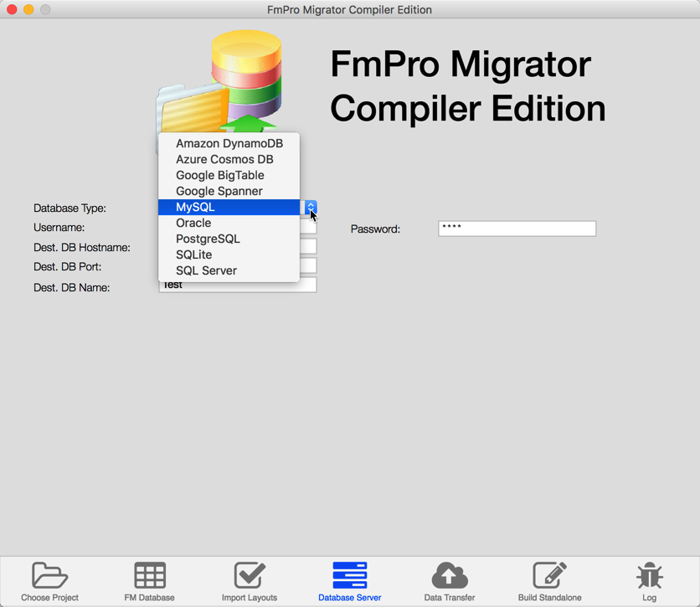Pick MySQL in the dropdown list

coord(229,207)
